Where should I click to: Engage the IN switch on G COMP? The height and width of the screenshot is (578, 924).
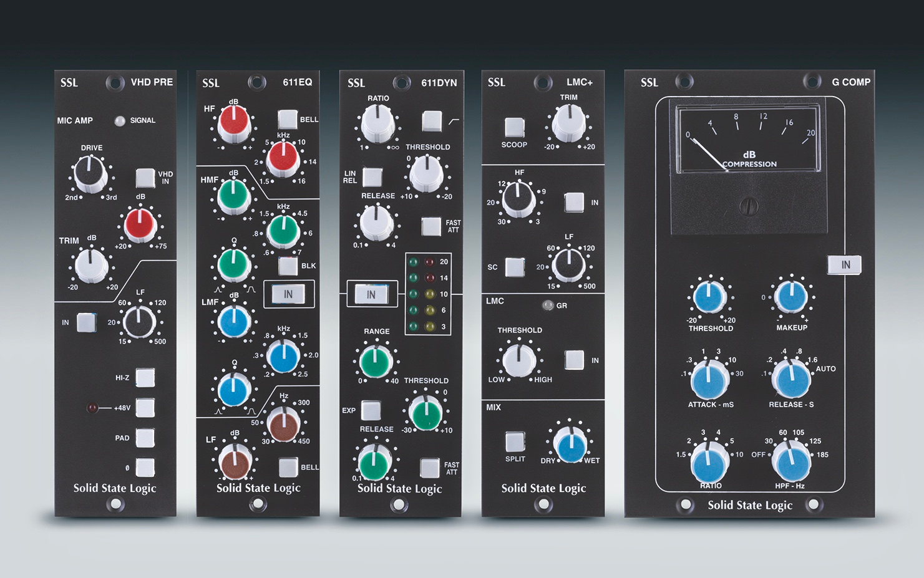[845, 264]
